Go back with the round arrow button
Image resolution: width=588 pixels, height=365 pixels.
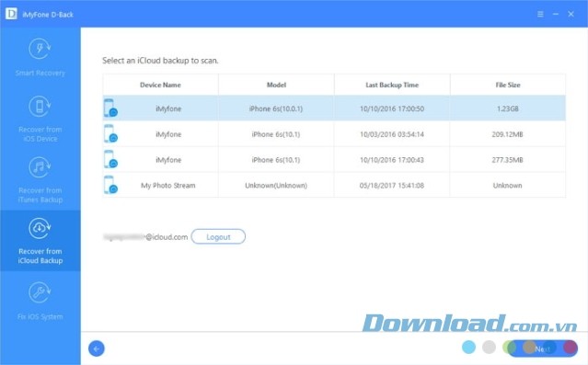coord(97,348)
